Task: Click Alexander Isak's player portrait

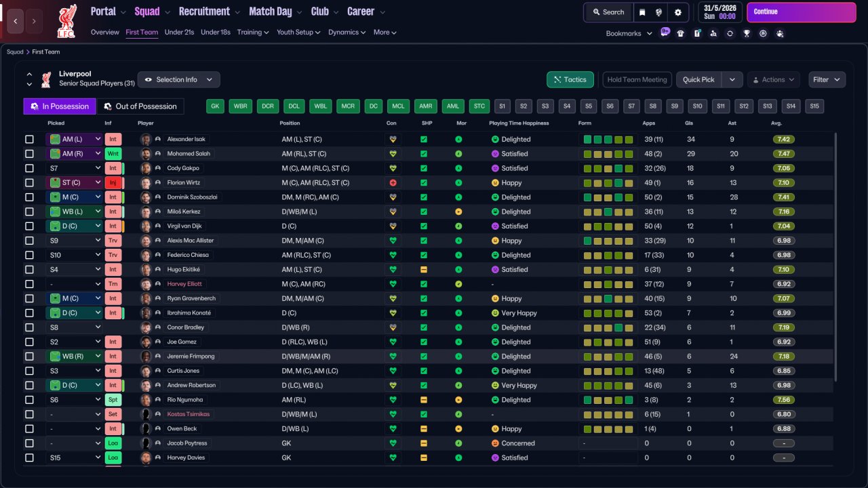Action: [144, 140]
